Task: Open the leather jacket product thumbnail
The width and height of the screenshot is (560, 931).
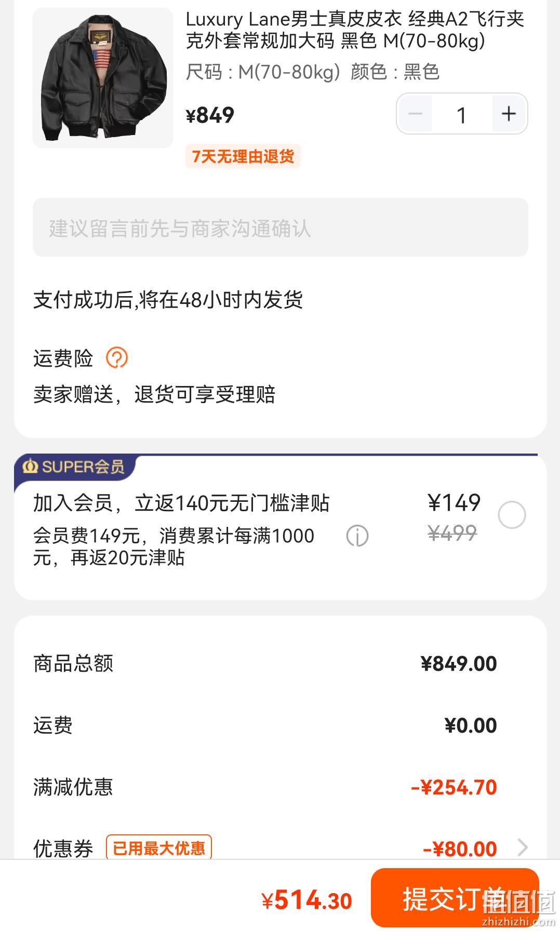Action: coord(103,78)
